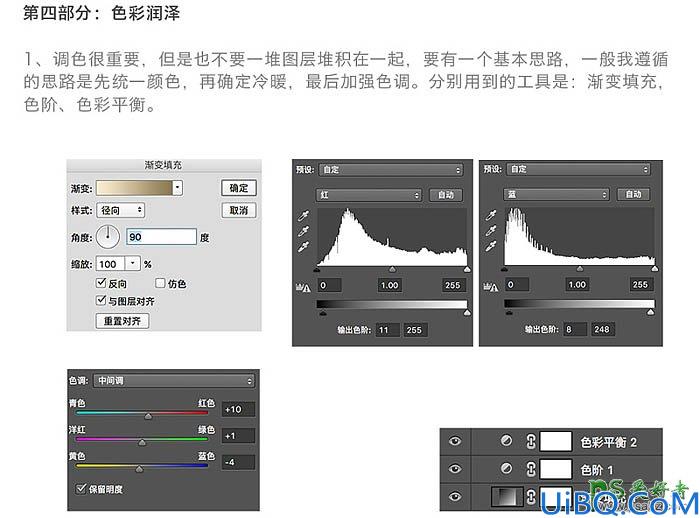This screenshot has height=518, width=700.
Task: Open 预设 dropdown in blue Levels panel
Action: [578, 169]
